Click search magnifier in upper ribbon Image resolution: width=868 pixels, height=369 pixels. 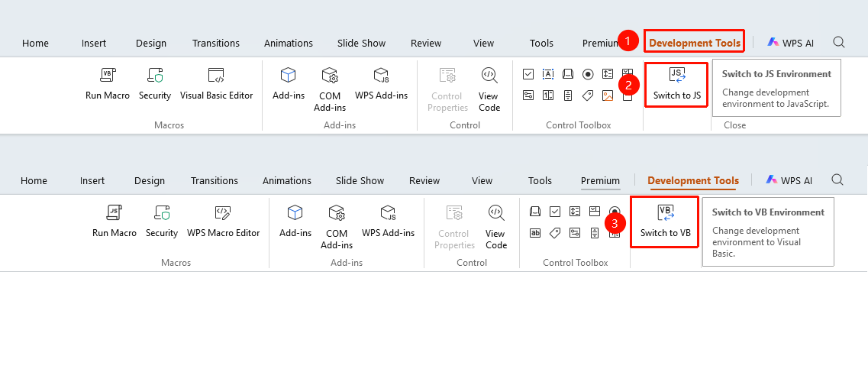(x=839, y=42)
